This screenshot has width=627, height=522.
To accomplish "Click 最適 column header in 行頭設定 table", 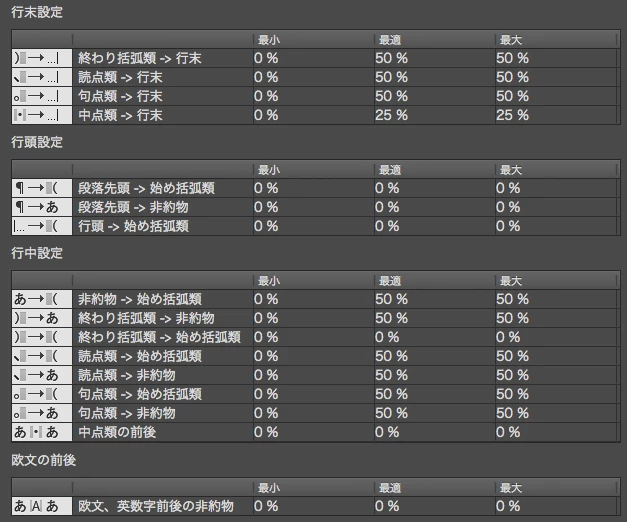I will click(390, 170).
